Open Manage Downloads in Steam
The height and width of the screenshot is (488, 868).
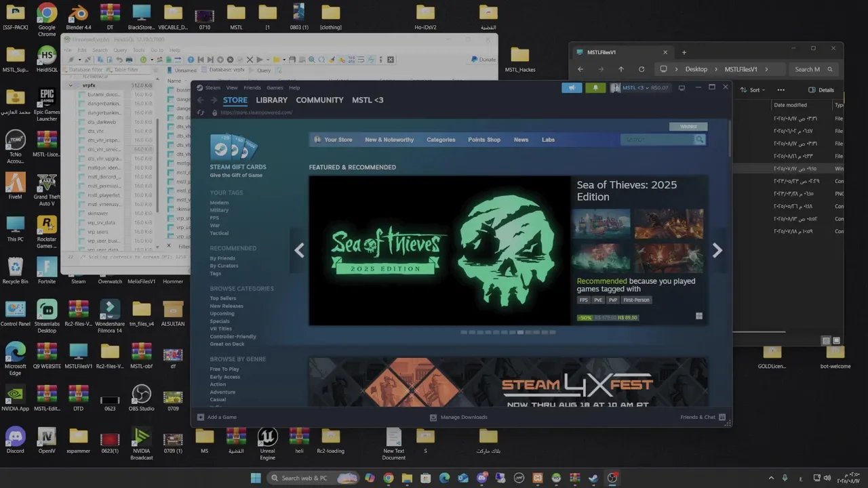coord(459,417)
